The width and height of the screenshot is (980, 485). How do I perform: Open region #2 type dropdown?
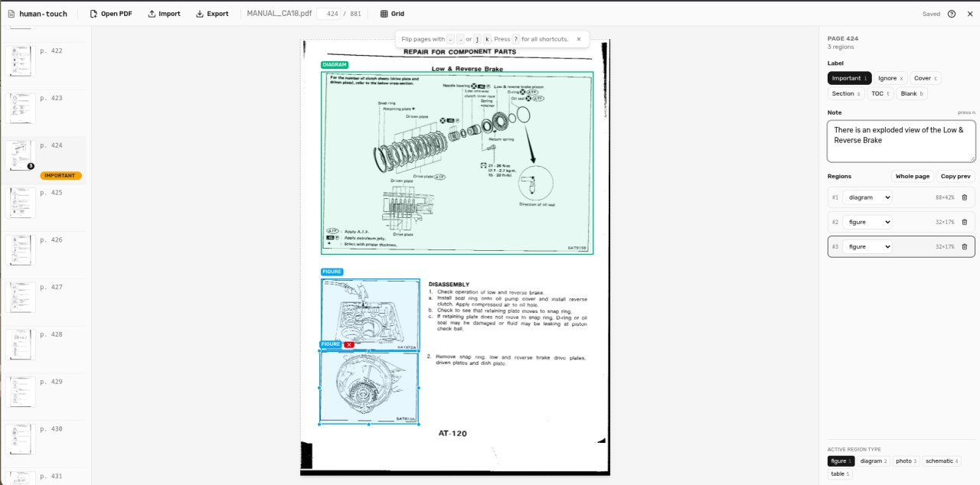click(x=867, y=223)
